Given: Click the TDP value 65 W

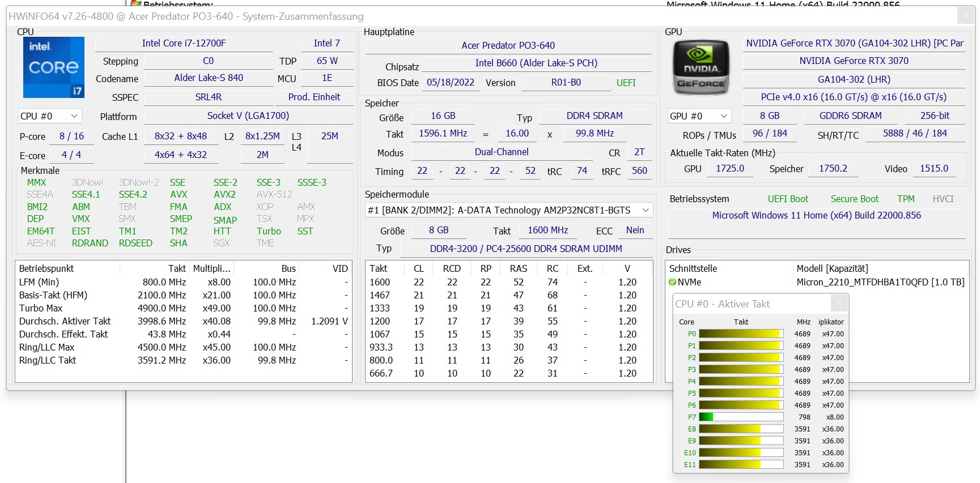Looking at the screenshot, I should (327, 61).
